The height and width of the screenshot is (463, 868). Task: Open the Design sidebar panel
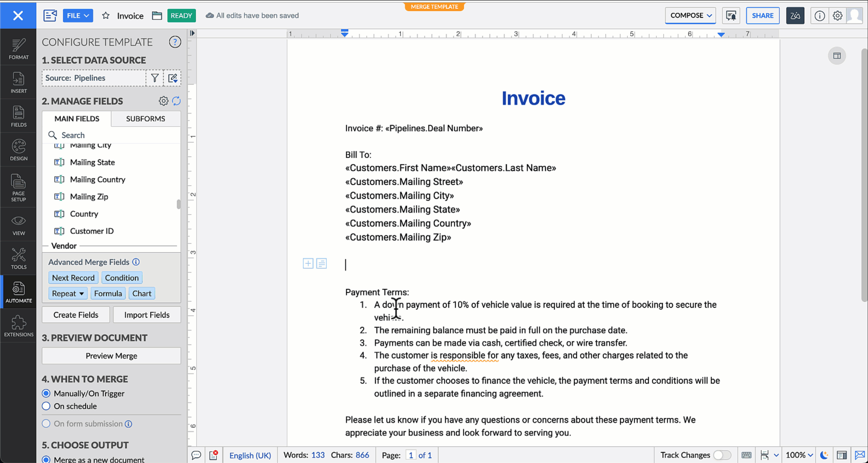point(19,150)
